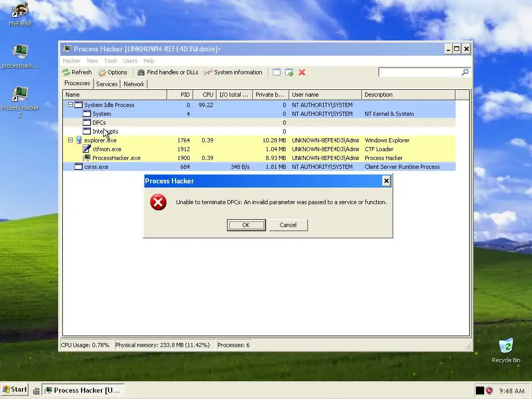Click the Client Server Runtime Process text
This screenshot has width=532, height=399.
(x=402, y=167)
